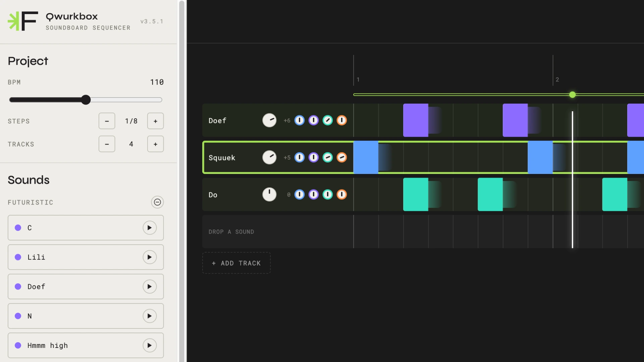The height and width of the screenshot is (362, 644).
Task: Decrease the Tracks count
Action: 107,144
